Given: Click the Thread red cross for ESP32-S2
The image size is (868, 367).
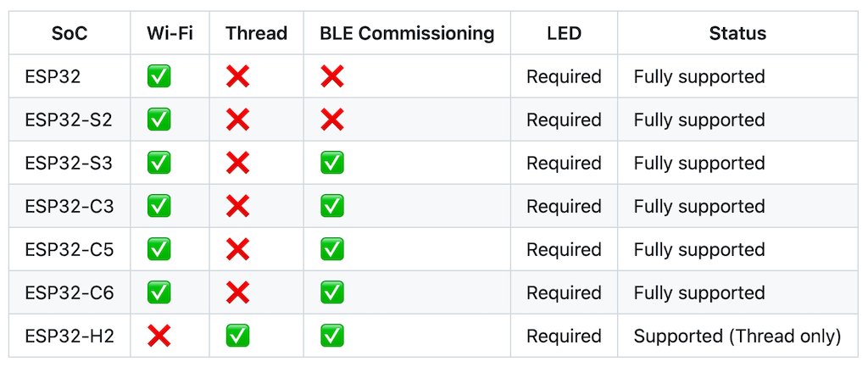Looking at the screenshot, I should pos(238,120).
